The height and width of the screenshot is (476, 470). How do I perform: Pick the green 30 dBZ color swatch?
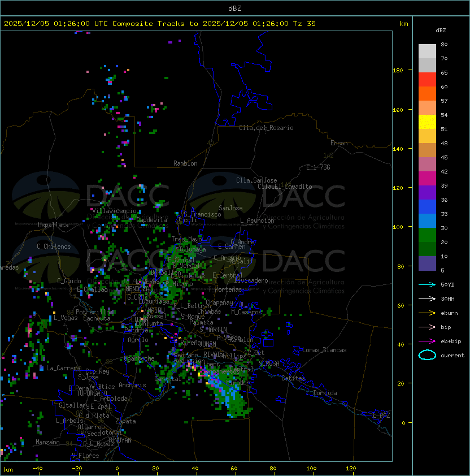427,235
